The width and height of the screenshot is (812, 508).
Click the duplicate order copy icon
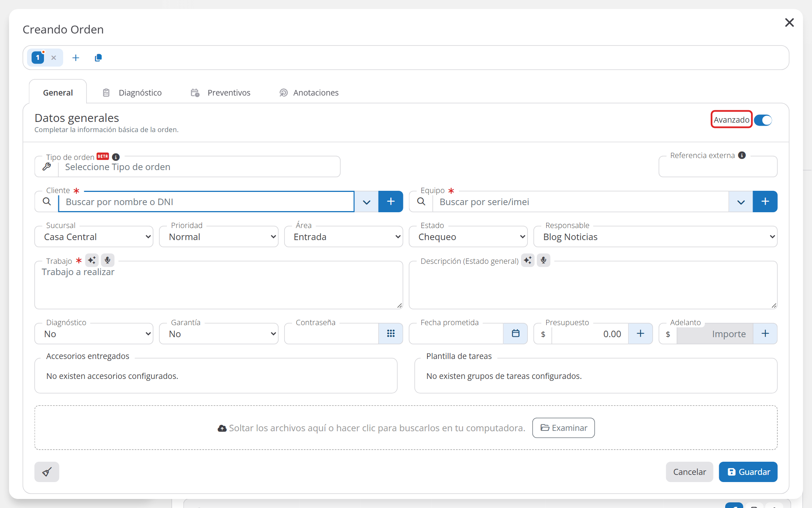[98, 58]
